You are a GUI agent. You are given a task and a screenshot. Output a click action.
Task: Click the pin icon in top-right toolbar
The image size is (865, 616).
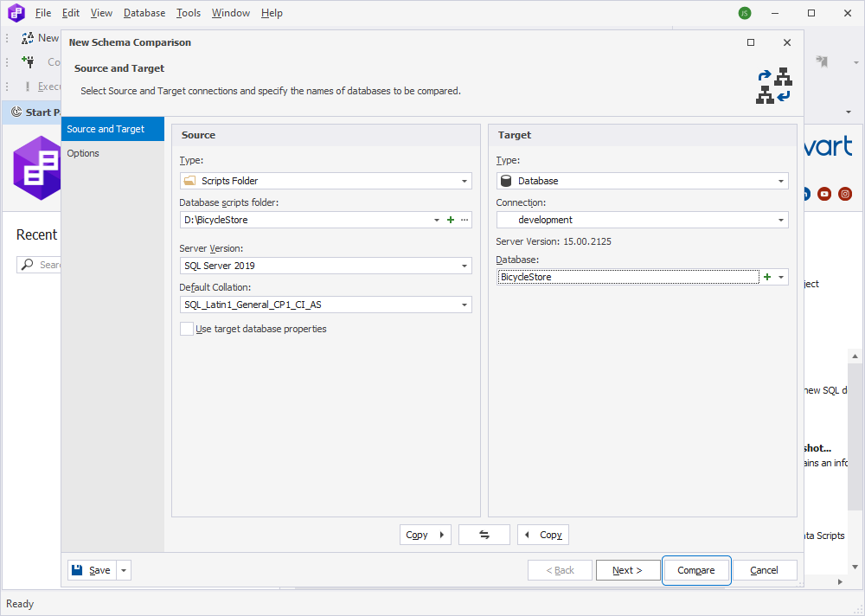pyautogui.click(x=822, y=61)
